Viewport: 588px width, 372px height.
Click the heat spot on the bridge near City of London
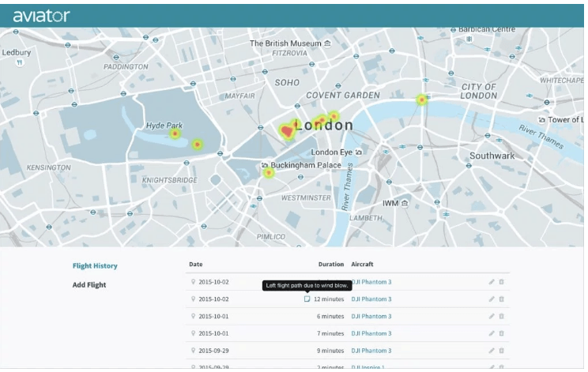coord(422,100)
